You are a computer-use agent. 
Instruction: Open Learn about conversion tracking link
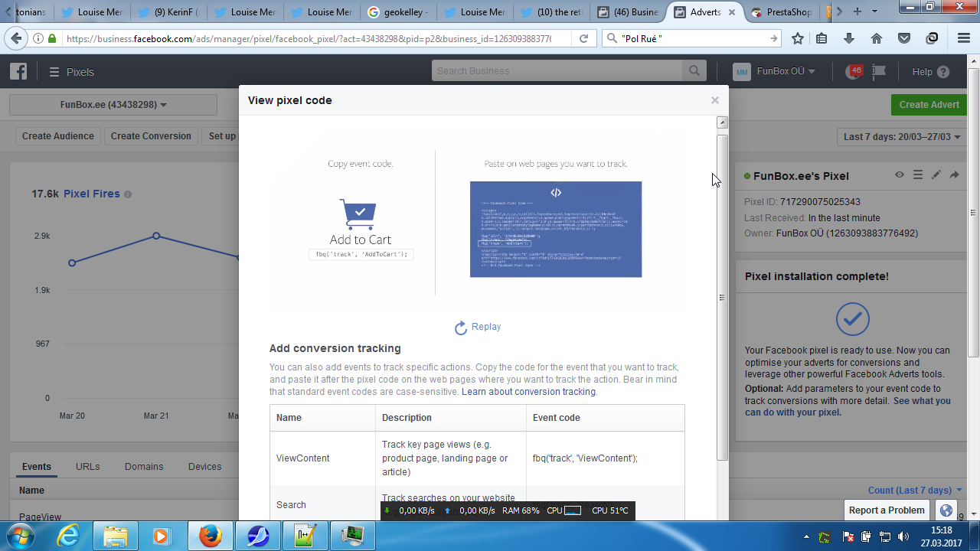click(x=528, y=392)
